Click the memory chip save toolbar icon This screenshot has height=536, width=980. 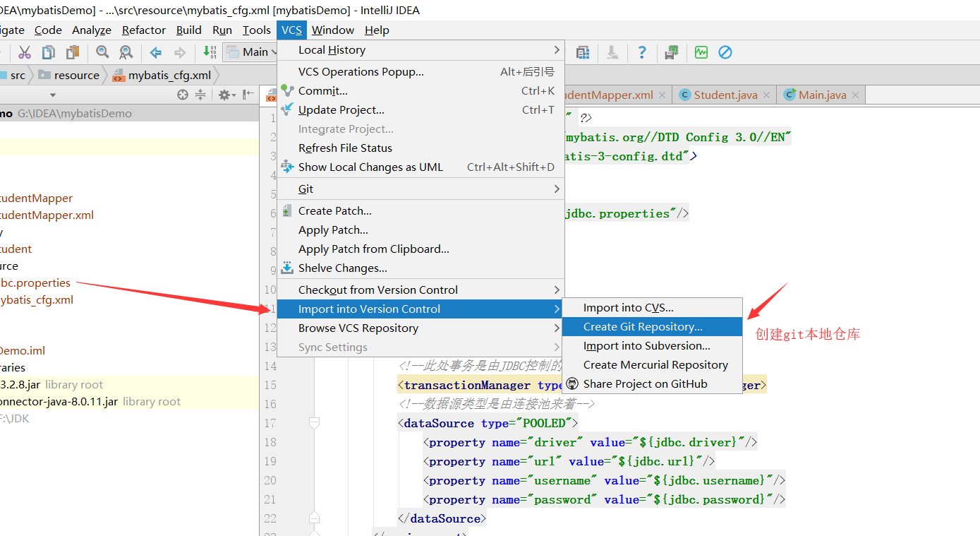pyautogui.click(x=672, y=52)
